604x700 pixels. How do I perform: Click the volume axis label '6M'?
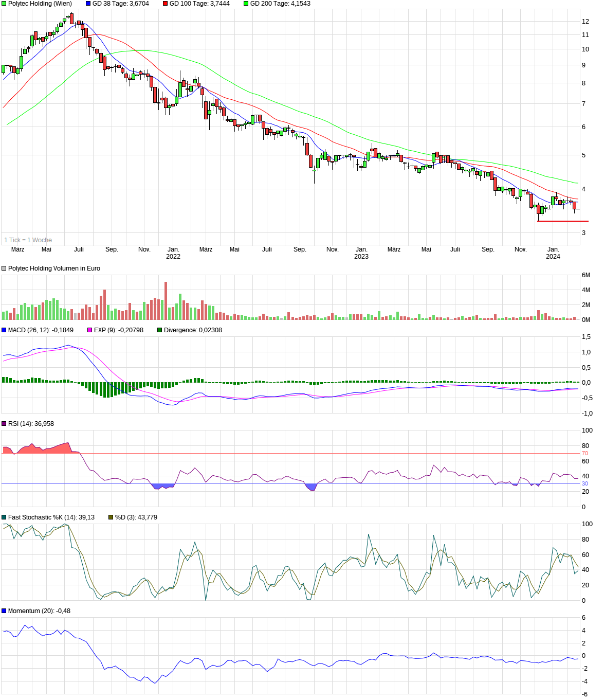click(586, 275)
